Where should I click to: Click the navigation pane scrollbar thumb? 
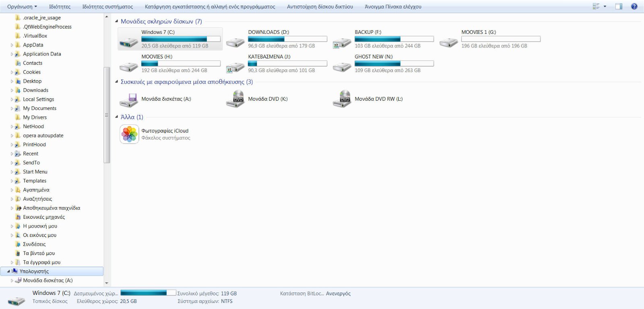107,115
